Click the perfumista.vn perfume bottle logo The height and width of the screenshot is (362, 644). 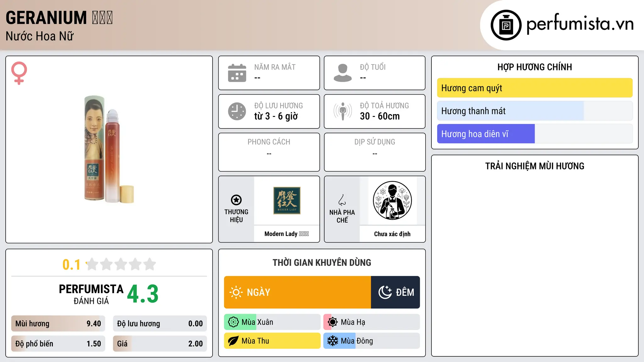506,25
